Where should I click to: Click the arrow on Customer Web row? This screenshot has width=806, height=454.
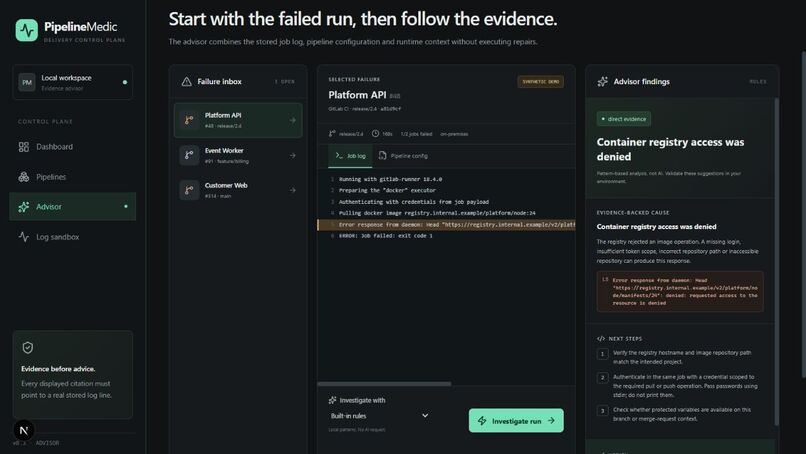coord(292,190)
